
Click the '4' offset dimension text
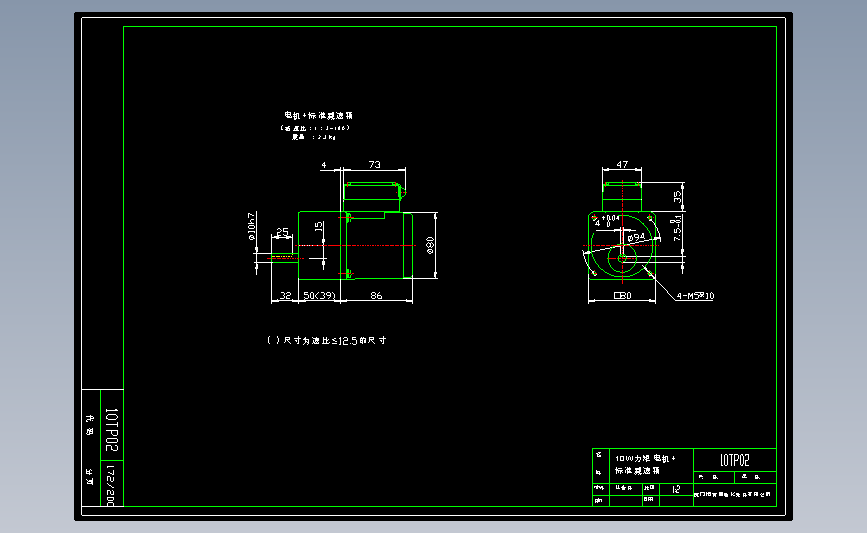pos(324,165)
